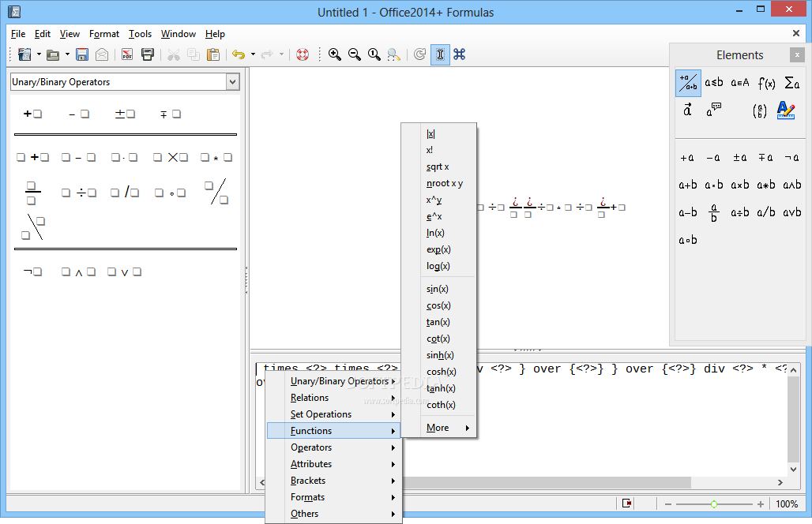
Task: Click the Undo arrow icon
Action: [239, 54]
